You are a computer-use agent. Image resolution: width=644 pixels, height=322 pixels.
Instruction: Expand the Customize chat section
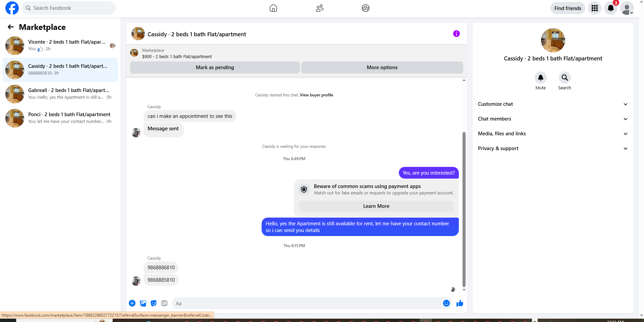(553, 104)
